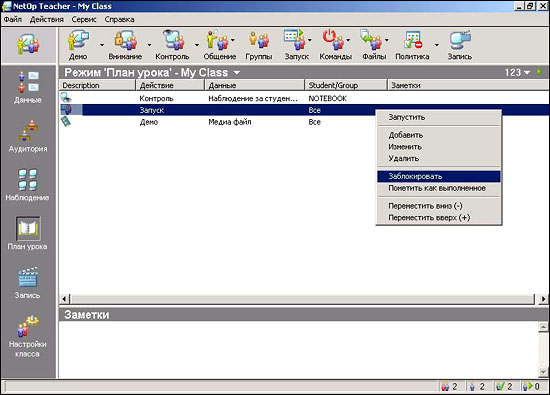Choose Добавить in context menu
This screenshot has width=550, height=395.
coord(438,135)
